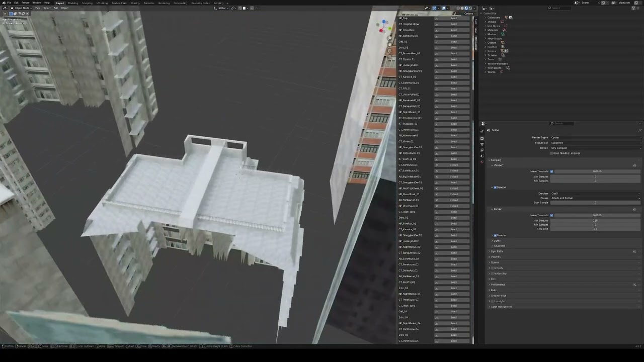
Task: Enable the Simplify checkbox
Action: tap(493, 268)
